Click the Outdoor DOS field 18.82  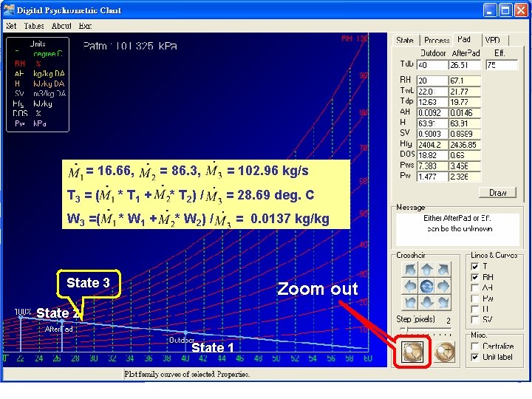[432, 155]
